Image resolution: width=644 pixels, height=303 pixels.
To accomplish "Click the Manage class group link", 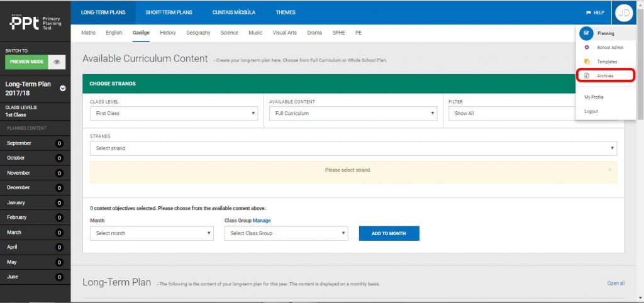I will point(262,221).
